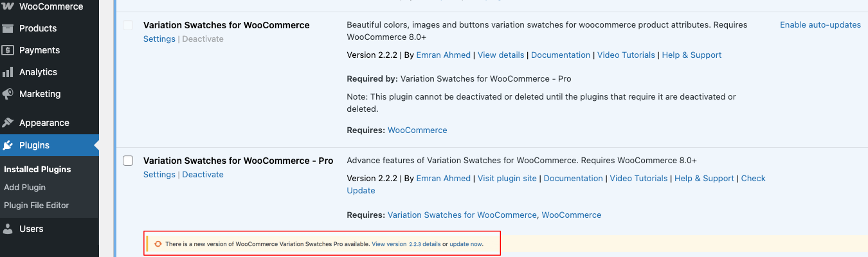Click the Users person icon

click(x=8, y=229)
